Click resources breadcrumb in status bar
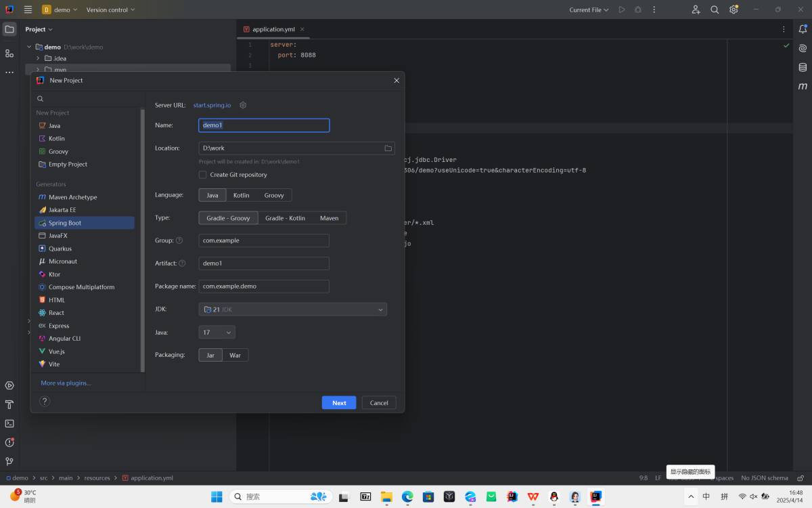 [97, 478]
